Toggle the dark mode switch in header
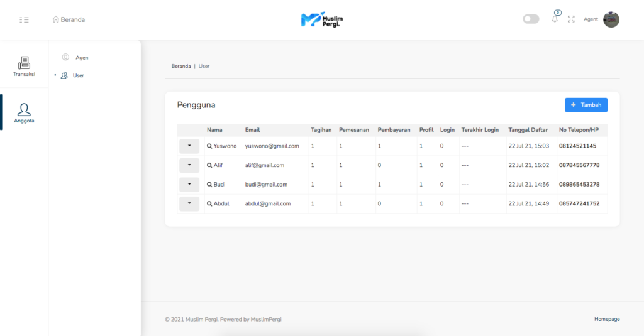 click(531, 19)
